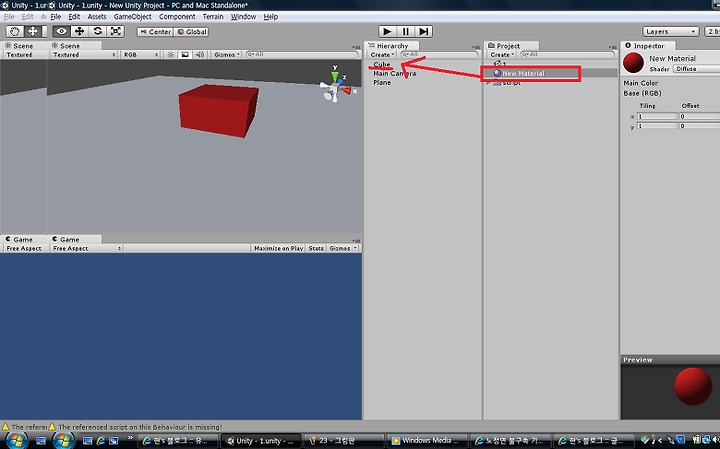The width and height of the screenshot is (720, 449).
Task: Open the Component menu
Action: click(x=177, y=17)
